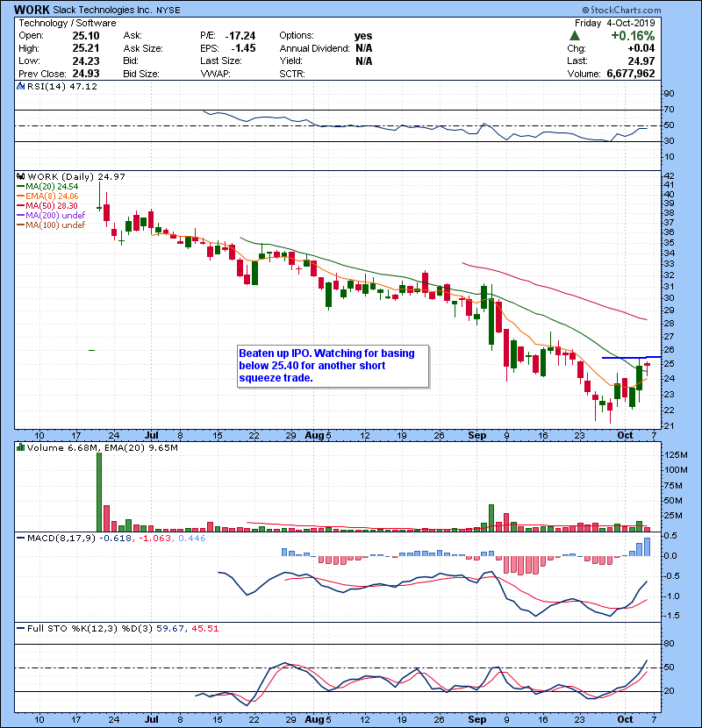Click the EMA(8) 24.06 legend entry
The image size is (702, 728).
[47, 196]
